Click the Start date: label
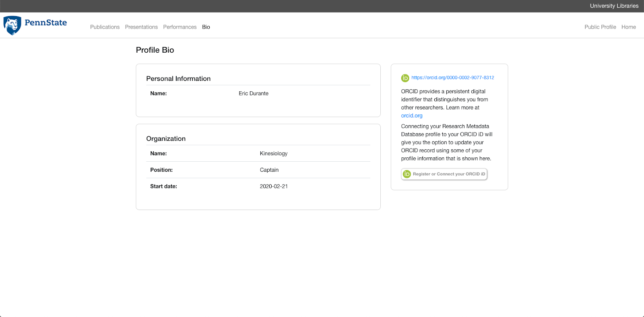 click(x=163, y=186)
